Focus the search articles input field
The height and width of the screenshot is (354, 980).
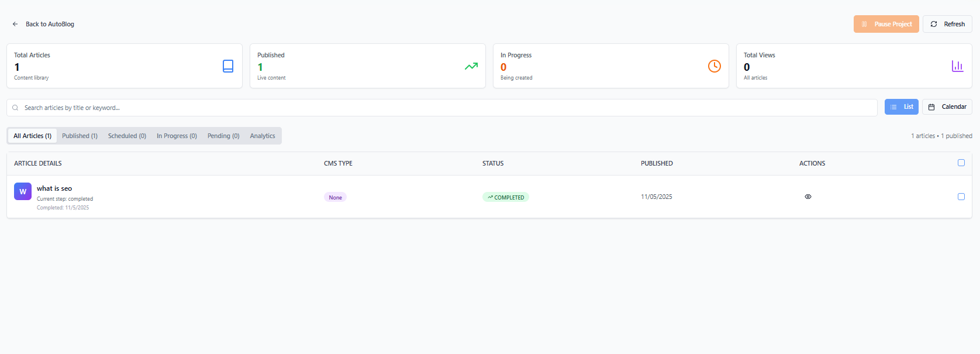(442, 108)
